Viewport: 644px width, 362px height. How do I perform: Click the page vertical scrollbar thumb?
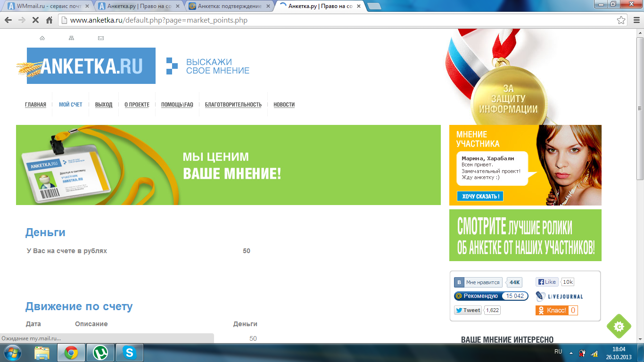pos(640,108)
